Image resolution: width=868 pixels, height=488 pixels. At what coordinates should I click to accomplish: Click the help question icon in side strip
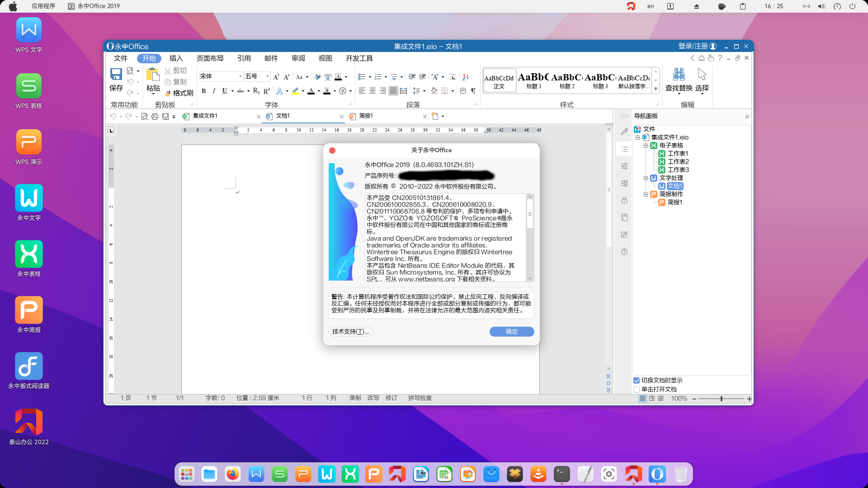[x=624, y=252]
